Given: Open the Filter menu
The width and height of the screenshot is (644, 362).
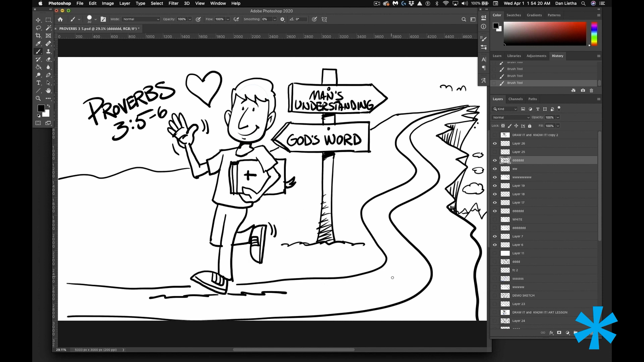Looking at the screenshot, I should (x=173, y=3).
